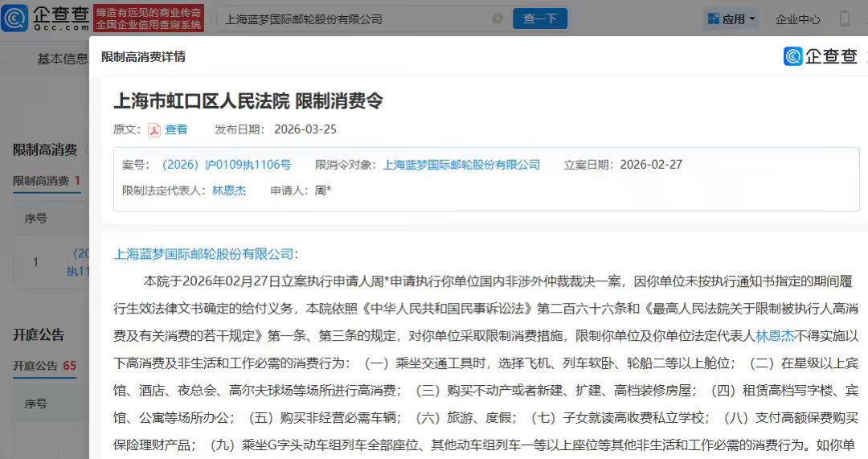
Task: Click the 查一下 search button
Action: [x=540, y=18]
